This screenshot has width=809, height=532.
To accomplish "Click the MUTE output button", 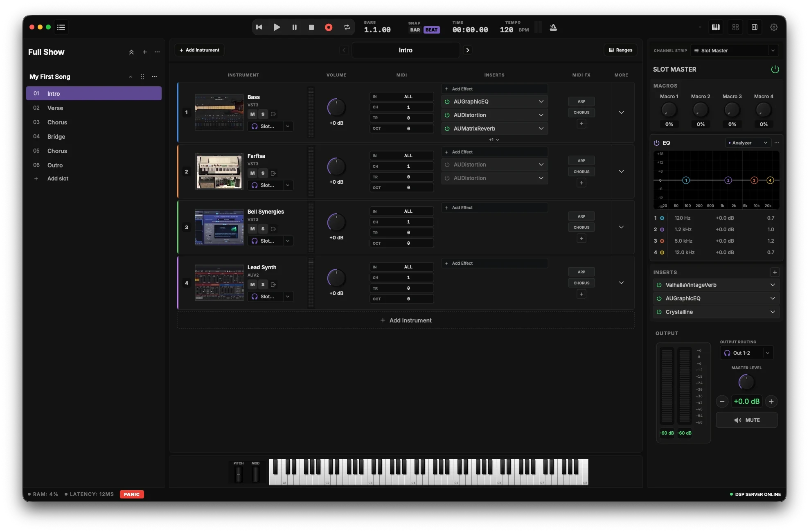I will (747, 420).
